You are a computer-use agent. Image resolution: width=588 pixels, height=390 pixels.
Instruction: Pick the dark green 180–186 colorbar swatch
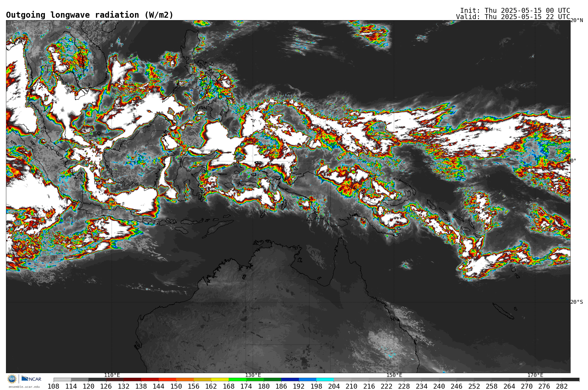(x=272, y=379)
